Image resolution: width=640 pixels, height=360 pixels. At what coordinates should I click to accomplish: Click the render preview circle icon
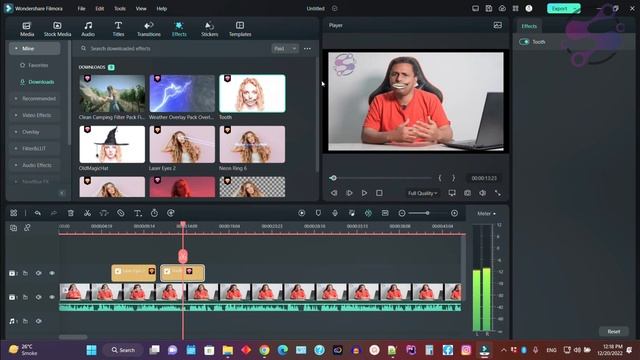click(302, 213)
